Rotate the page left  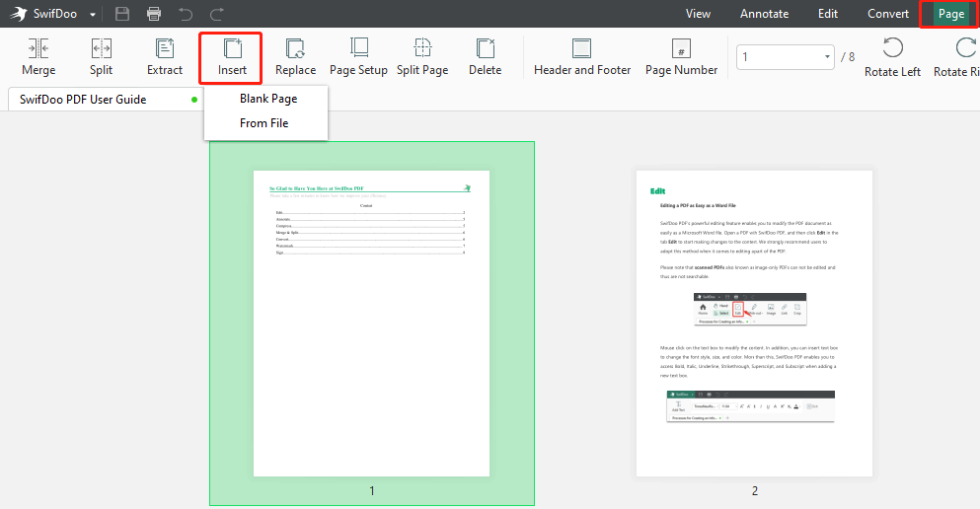coord(892,57)
